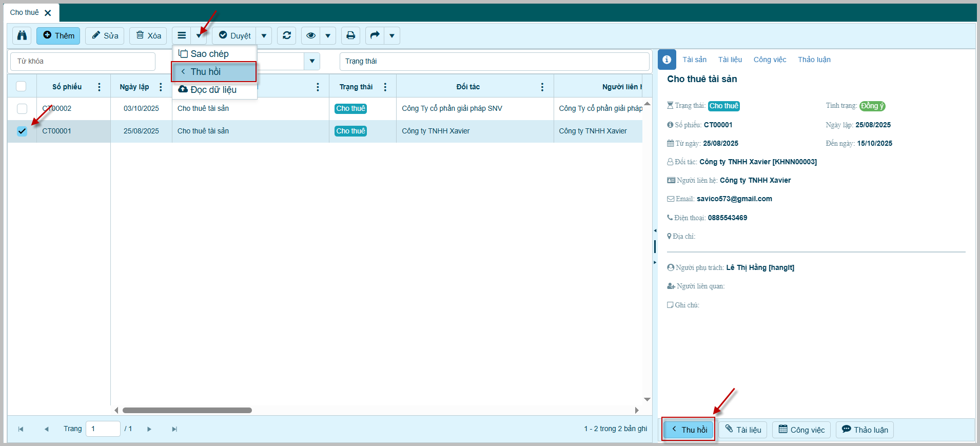Click the Thêm button
Image resolution: width=980 pixels, height=446 pixels.
click(x=58, y=35)
